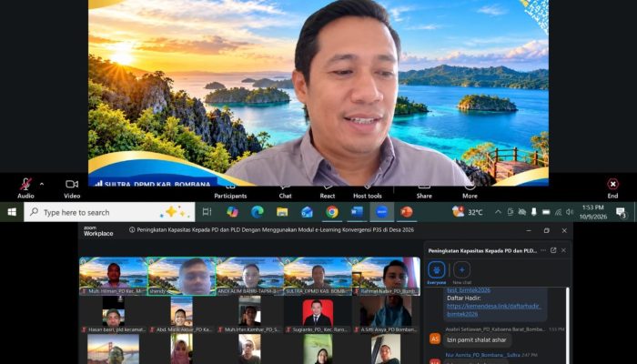637x364 pixels.
Task: Click sender name Asabri Setiawan_PD_Kabaena Barat
Action: [x=495, y=329]
